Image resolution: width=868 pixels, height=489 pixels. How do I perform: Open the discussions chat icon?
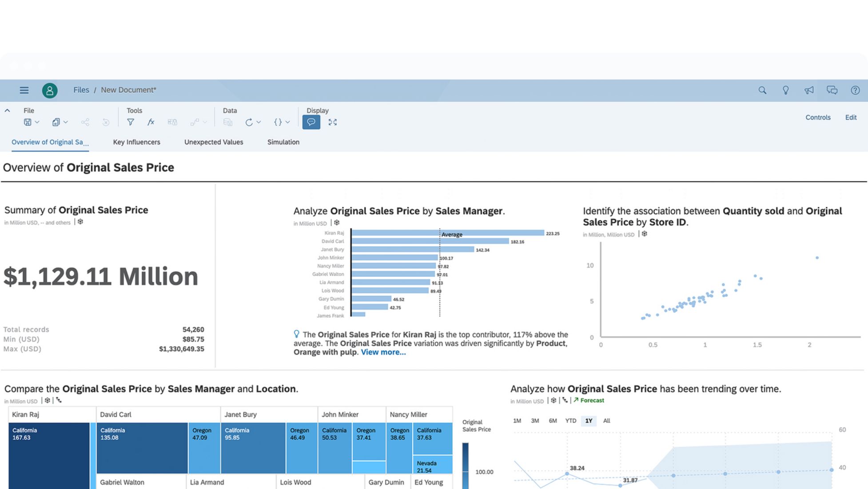[832, 90]
